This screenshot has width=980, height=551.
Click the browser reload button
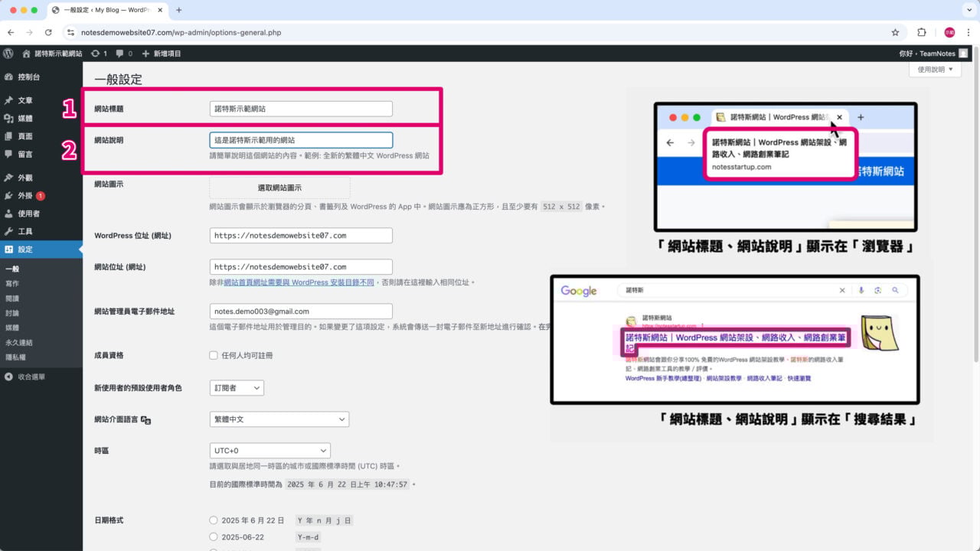[48, 33]
